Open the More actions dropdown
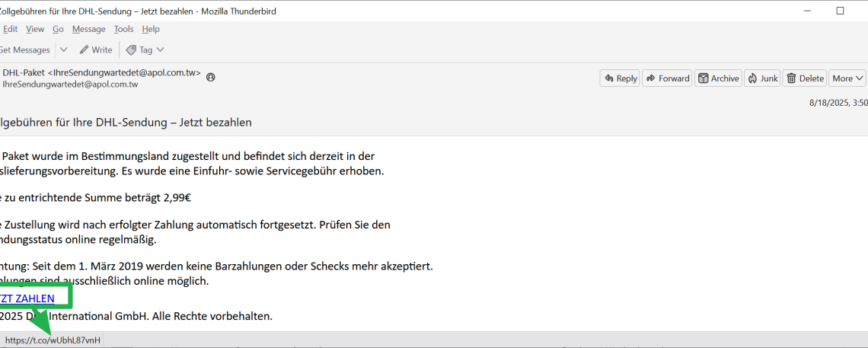 point(847,78)
